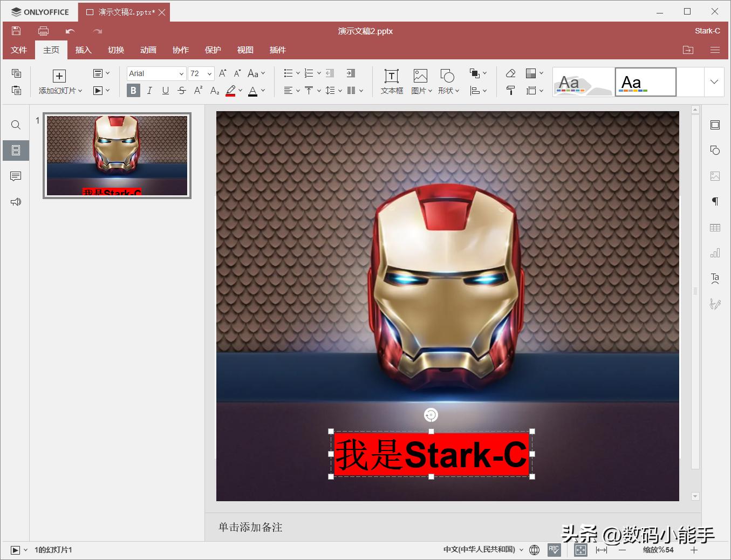
Task: Toggle bold formatting off
Action: tap(133, 91)
